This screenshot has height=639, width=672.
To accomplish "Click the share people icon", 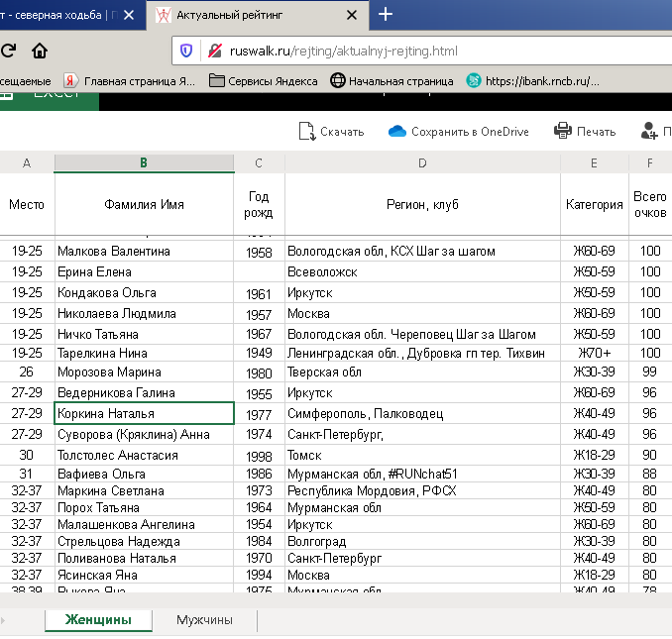I will [649, 131].
